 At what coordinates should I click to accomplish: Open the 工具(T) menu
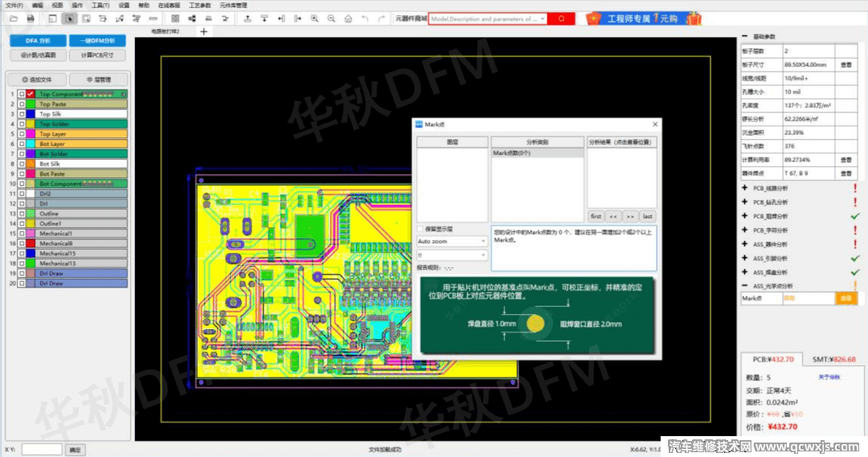tap(100, 5)
